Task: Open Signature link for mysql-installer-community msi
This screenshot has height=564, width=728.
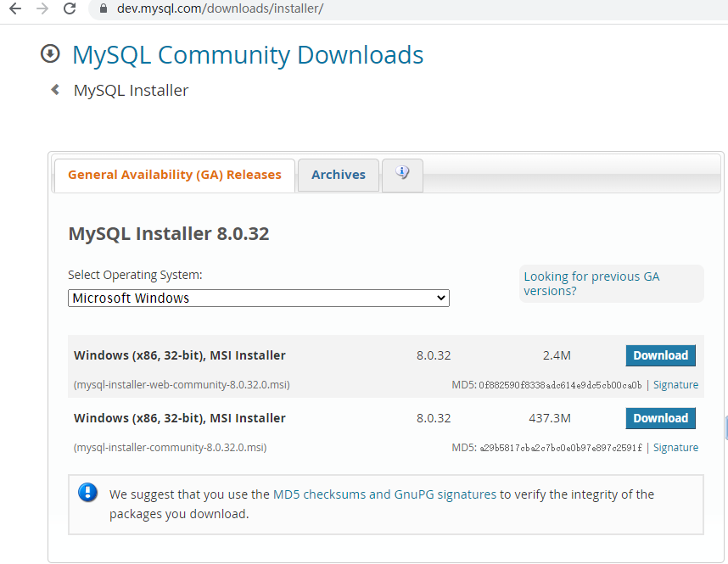Action: pyautogui.click(x=675, y=448)
